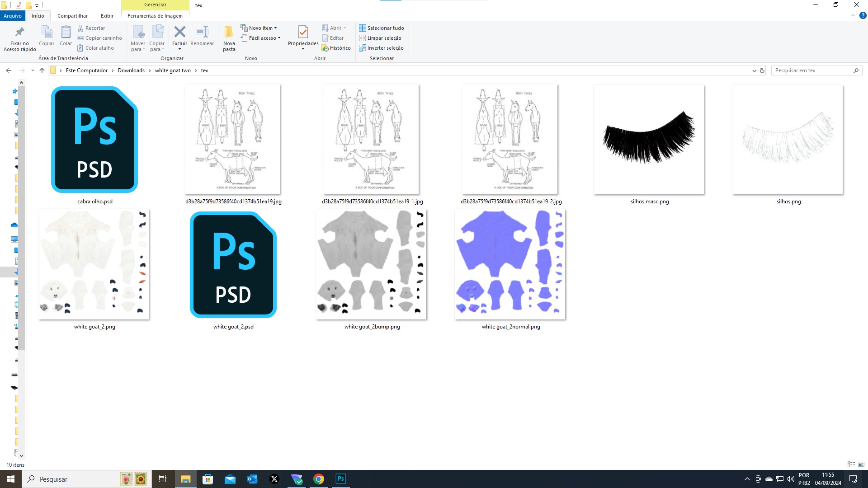Select the white goat_2normal.png thumbnail

[510, 264]
